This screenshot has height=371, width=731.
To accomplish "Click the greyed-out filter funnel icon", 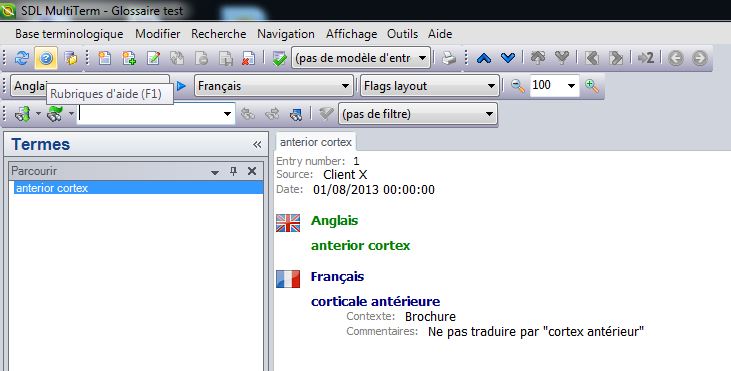I will (x=325, y=114).
